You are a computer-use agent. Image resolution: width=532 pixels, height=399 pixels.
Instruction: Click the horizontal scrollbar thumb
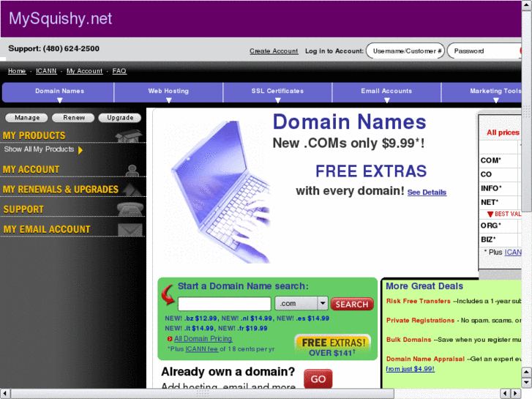pyautogui.click(x=203, y=394)
